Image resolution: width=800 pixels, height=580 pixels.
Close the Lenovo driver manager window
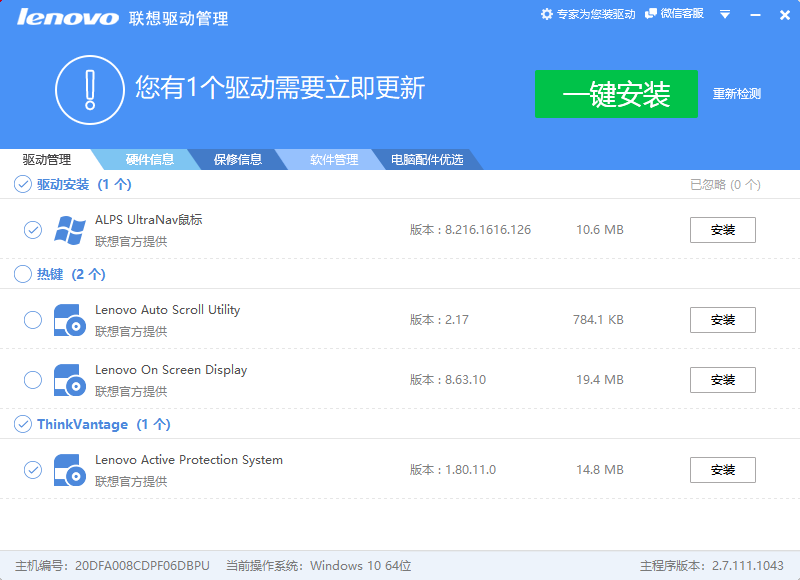[785, 15]
